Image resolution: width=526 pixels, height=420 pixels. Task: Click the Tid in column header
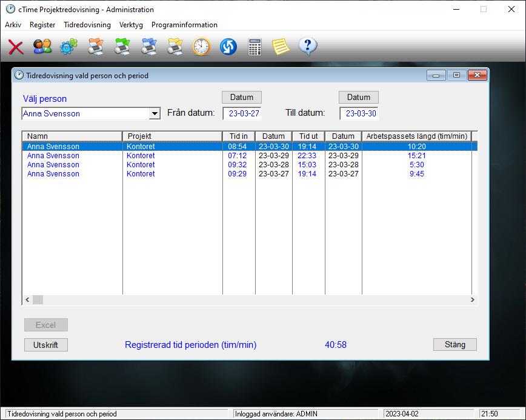239,136
